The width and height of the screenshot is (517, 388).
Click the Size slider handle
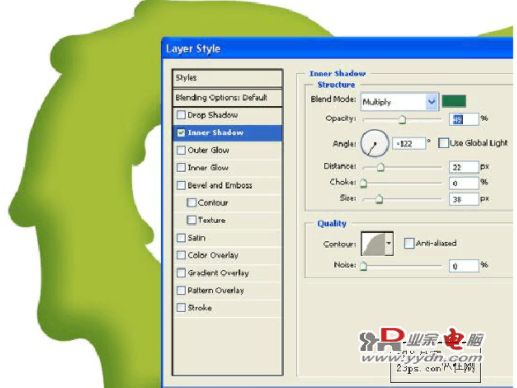click(379, 199)
